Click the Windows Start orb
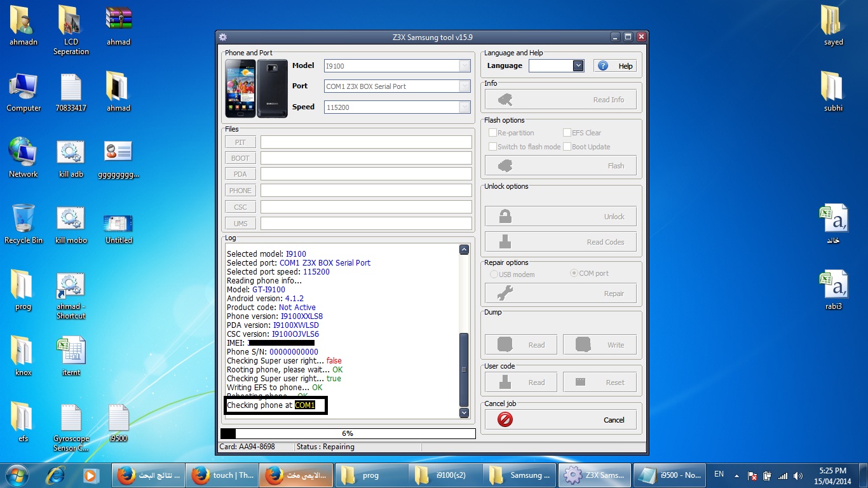868x488 pixels. pyautogui.click(x=17, y=475)
